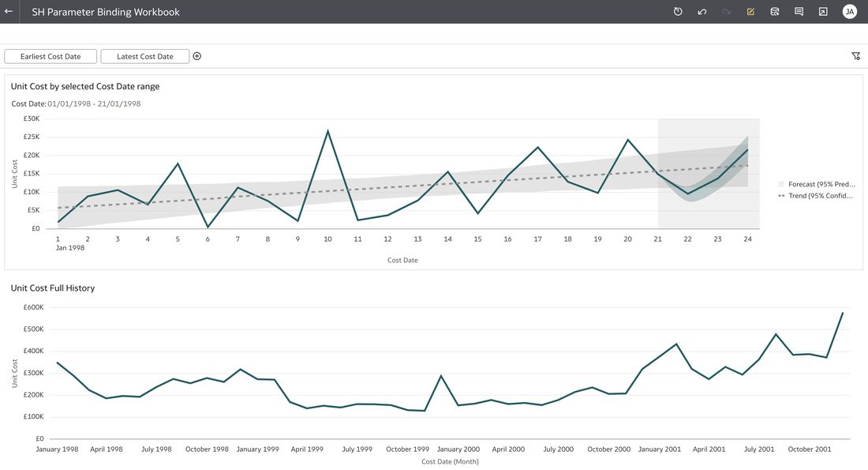The image size is (868, 470).
Task: Open the notes/comments icon
Action: [799, 12]
